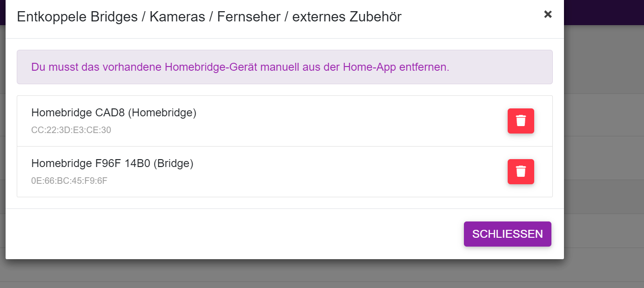Screen dimensions: 644x288
Task: Click the MAC address 0E:66:BC:45:F9:6F
Action: pyautogui.click(x=69, y=181)
